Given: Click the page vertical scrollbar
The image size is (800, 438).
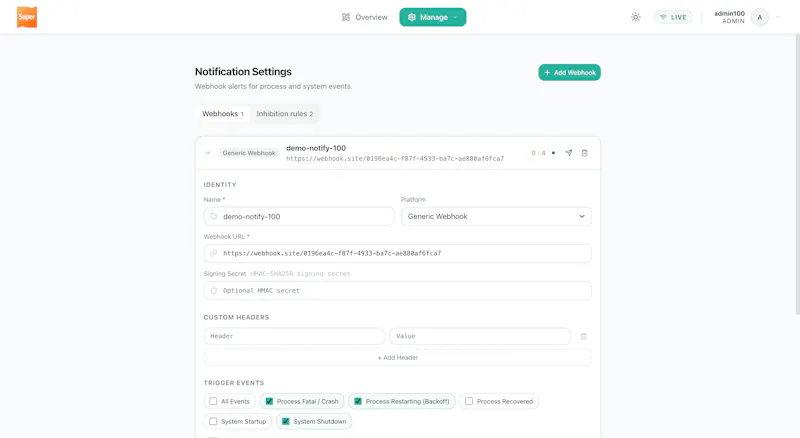Looking at the screenshot, I should click(797, 174).
